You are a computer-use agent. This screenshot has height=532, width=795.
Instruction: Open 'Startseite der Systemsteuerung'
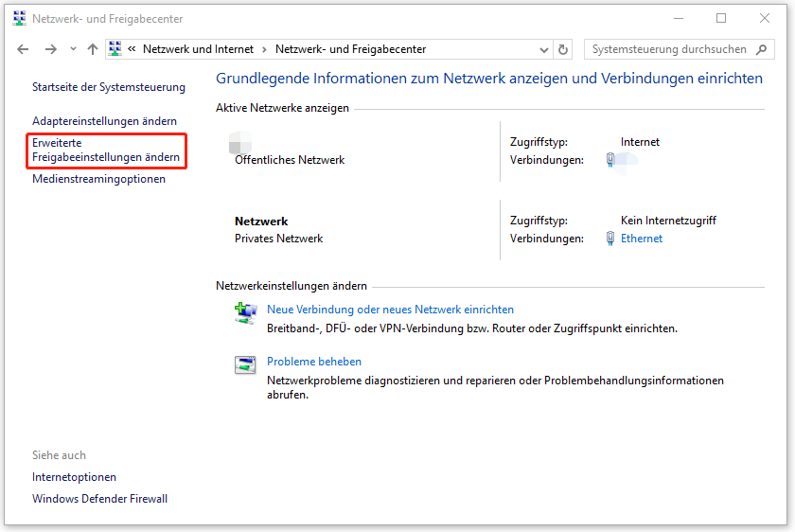point(109,87)
